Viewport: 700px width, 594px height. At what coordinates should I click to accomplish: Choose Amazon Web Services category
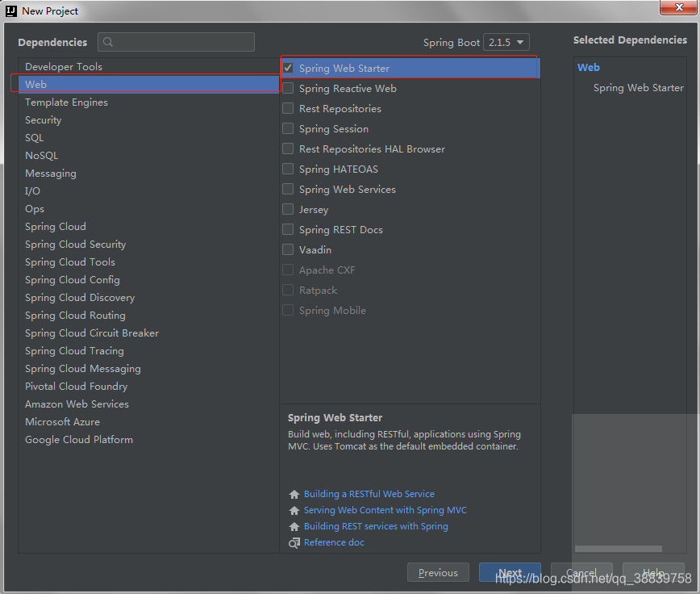point(148,404)
